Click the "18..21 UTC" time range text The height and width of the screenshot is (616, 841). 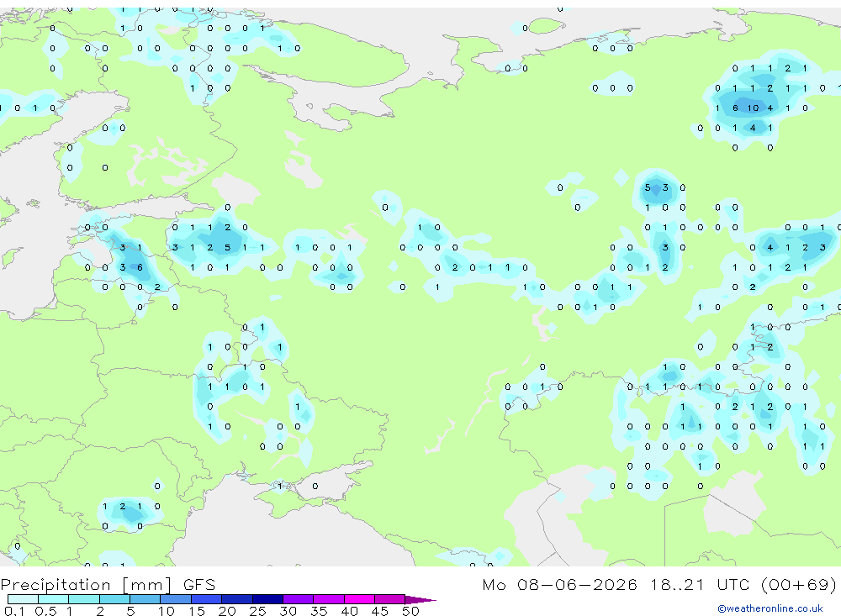coord(700,584)
